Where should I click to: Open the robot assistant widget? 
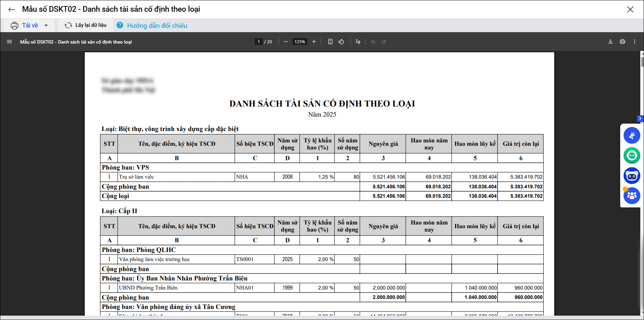[632, 176]
